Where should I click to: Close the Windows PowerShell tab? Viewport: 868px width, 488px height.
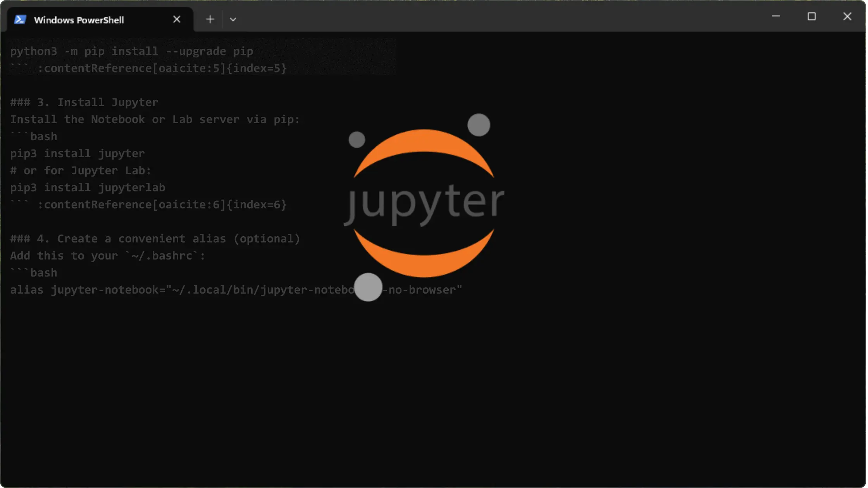coord(177,19)
